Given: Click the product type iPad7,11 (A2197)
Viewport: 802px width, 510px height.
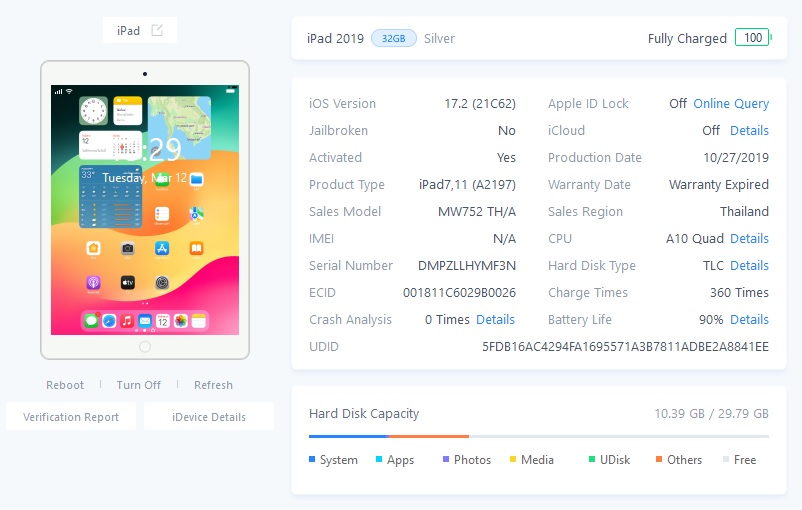Looking at the screenshot, I should tap(467, 185).
